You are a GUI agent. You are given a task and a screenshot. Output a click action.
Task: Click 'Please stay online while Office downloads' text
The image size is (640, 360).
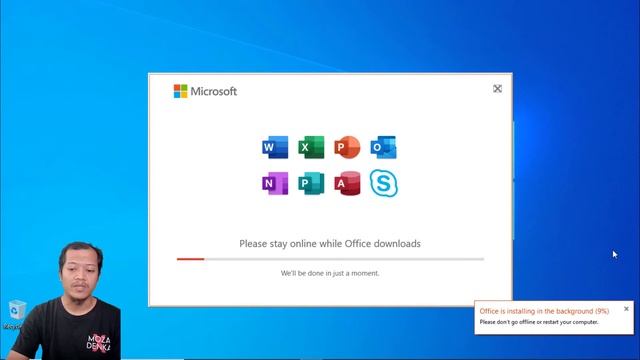click(x=330, y=244)
